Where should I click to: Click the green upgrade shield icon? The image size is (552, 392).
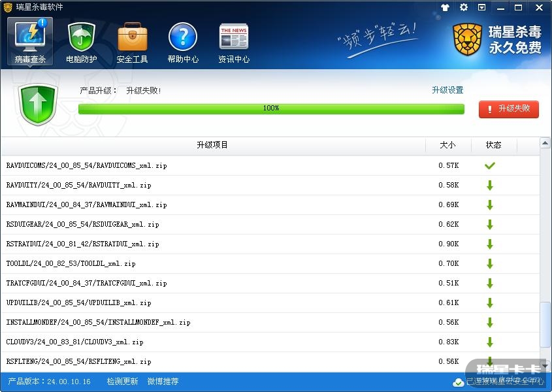[x=38, y=105]
